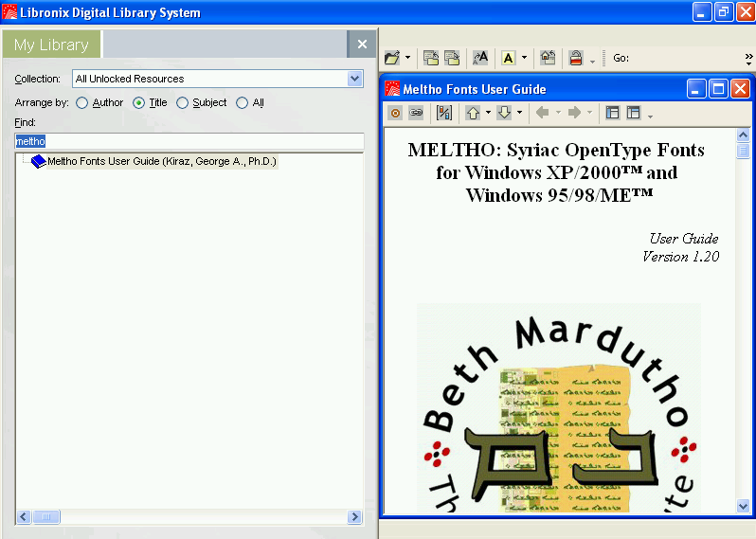Click the unlock padlock icon

[576, 58]
